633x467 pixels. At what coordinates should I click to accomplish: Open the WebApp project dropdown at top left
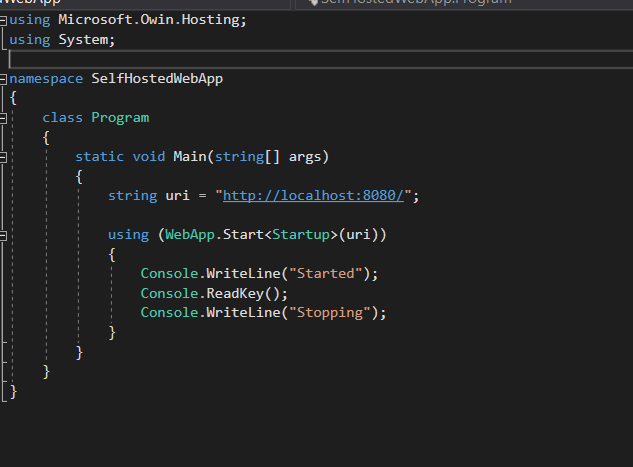(30, 3)
